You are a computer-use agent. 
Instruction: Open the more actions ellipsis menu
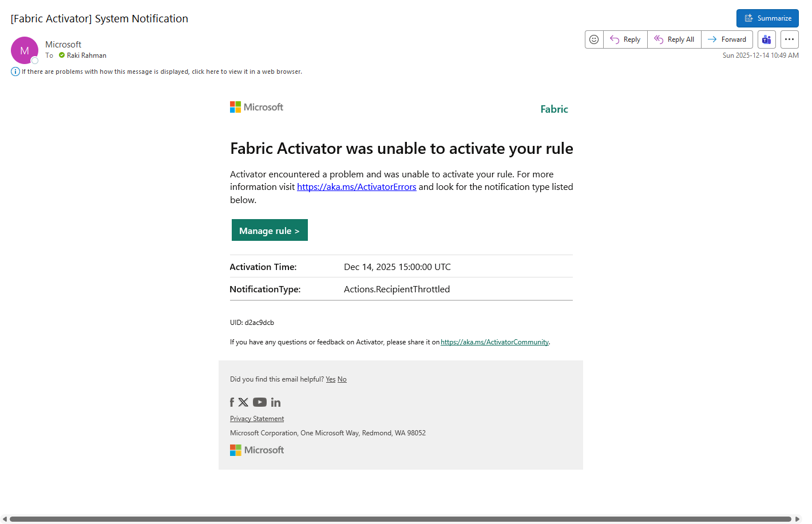789,39
